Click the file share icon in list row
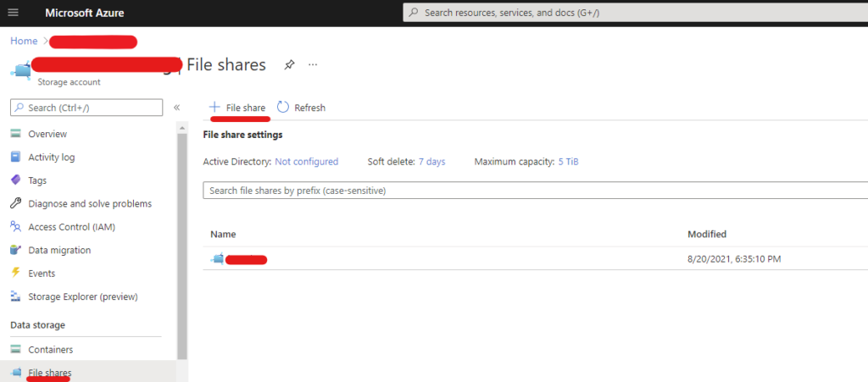Screen dimensions: 868x382 (x=218, y=258)
